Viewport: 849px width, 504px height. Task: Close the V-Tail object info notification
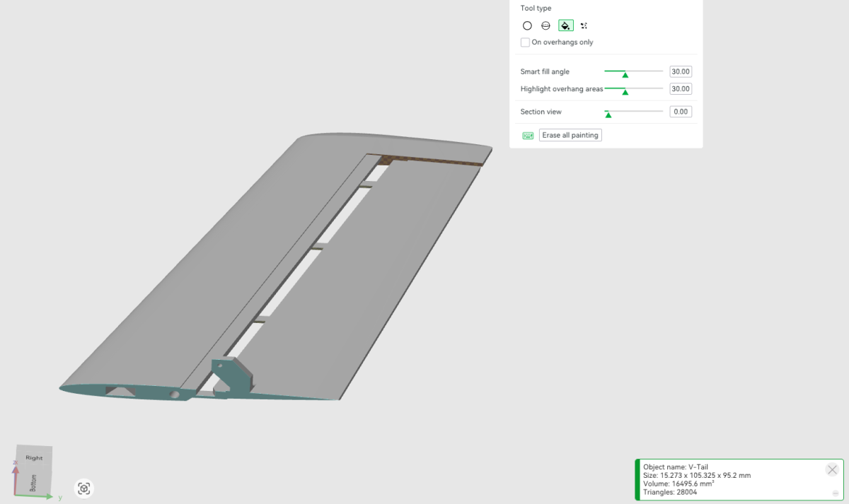(x=832, y=469)
